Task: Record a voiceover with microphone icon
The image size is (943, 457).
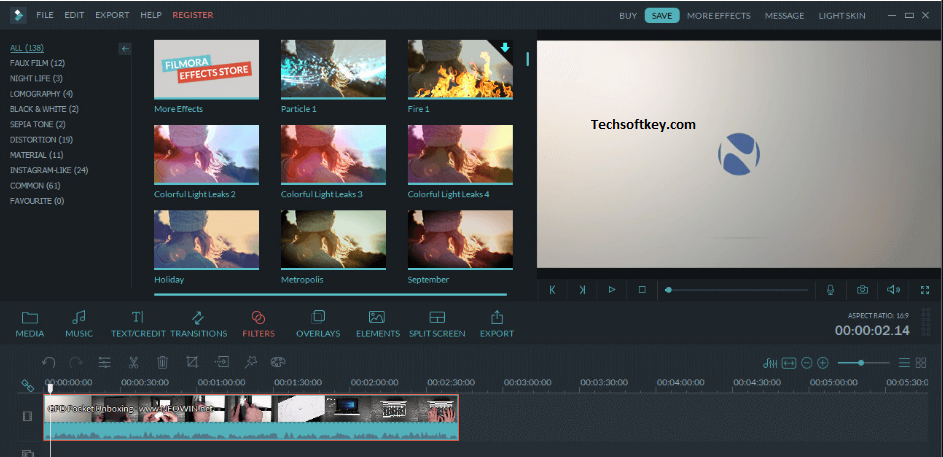Action: pos(831,290)
